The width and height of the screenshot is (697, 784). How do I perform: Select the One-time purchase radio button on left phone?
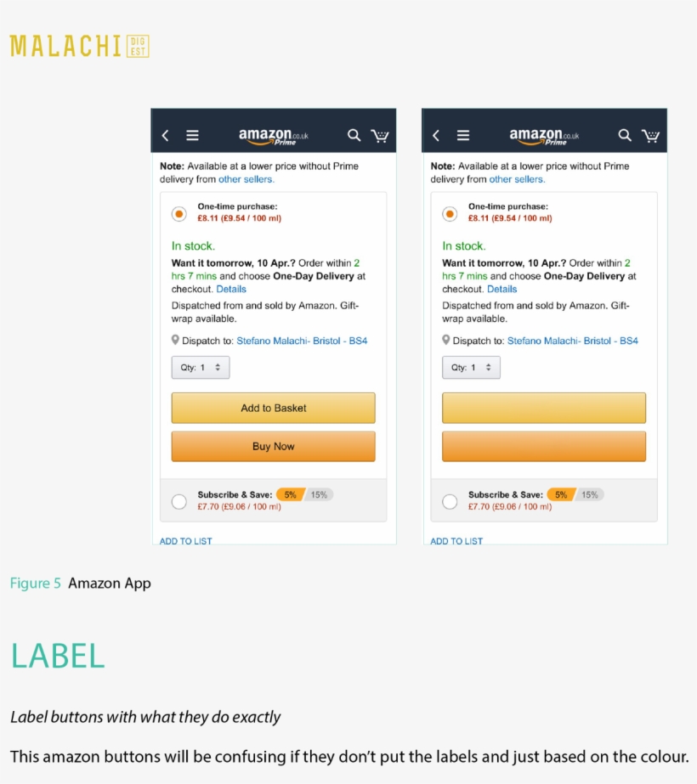pos(178,213)
